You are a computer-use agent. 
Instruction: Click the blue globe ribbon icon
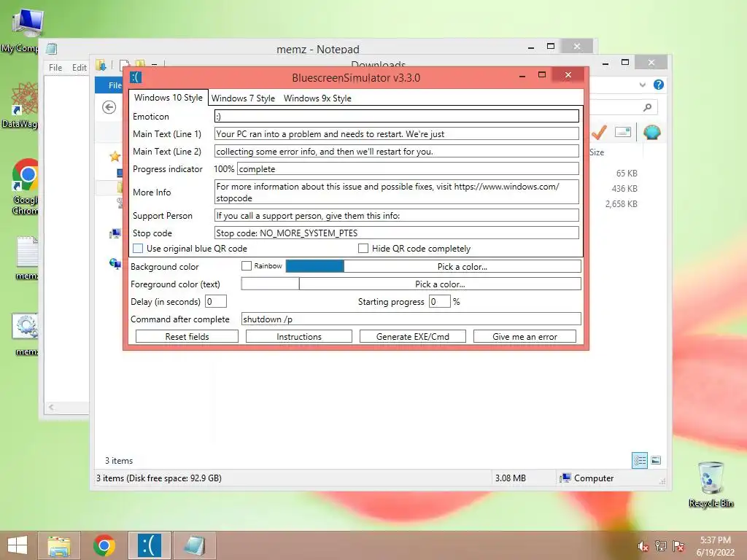click(651, 132)
